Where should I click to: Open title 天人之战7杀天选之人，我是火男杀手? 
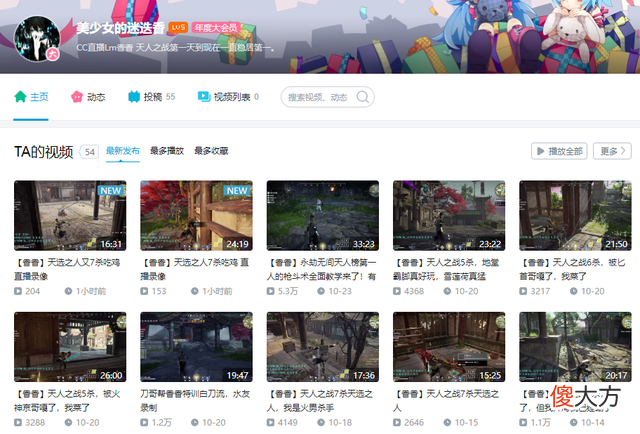(320, 401)
